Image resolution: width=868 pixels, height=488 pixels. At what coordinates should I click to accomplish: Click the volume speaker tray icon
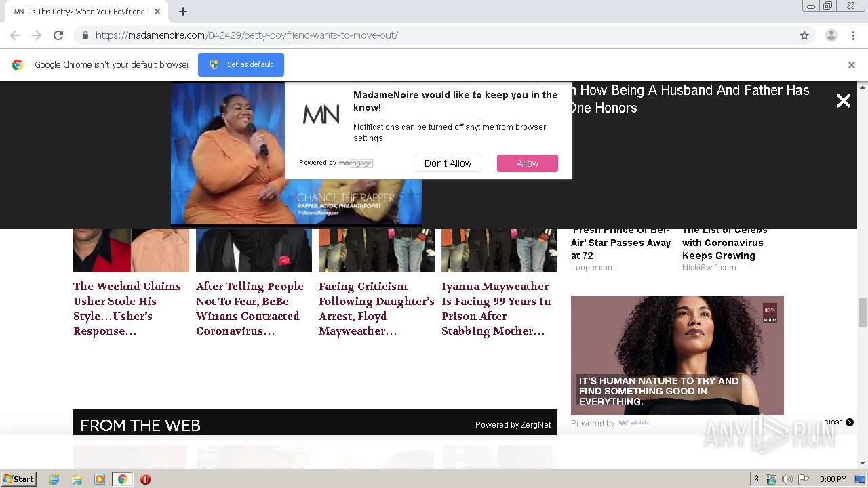[x=787, y=479]
